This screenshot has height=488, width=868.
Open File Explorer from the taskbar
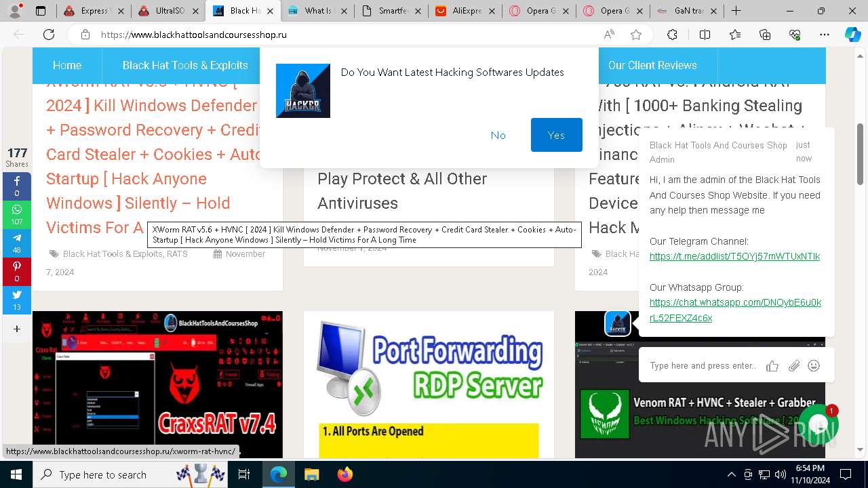(x=311, y=474)
